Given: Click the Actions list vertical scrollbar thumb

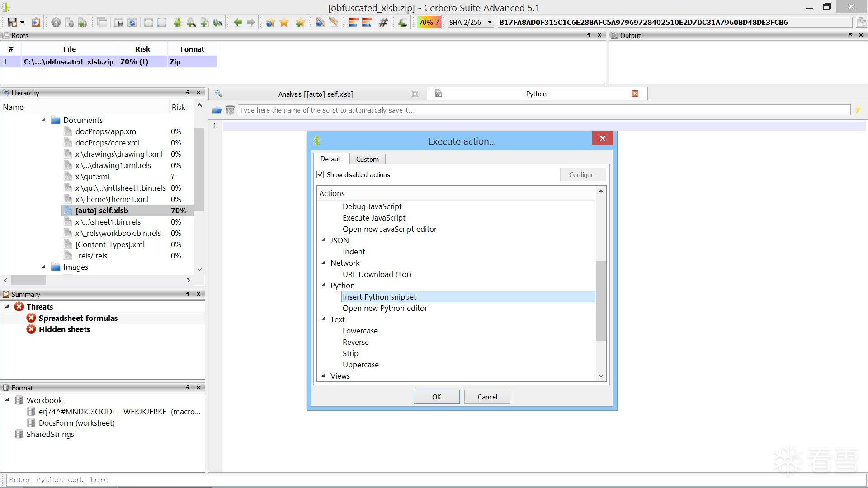Looking at the screenshot, I should 600,300.
